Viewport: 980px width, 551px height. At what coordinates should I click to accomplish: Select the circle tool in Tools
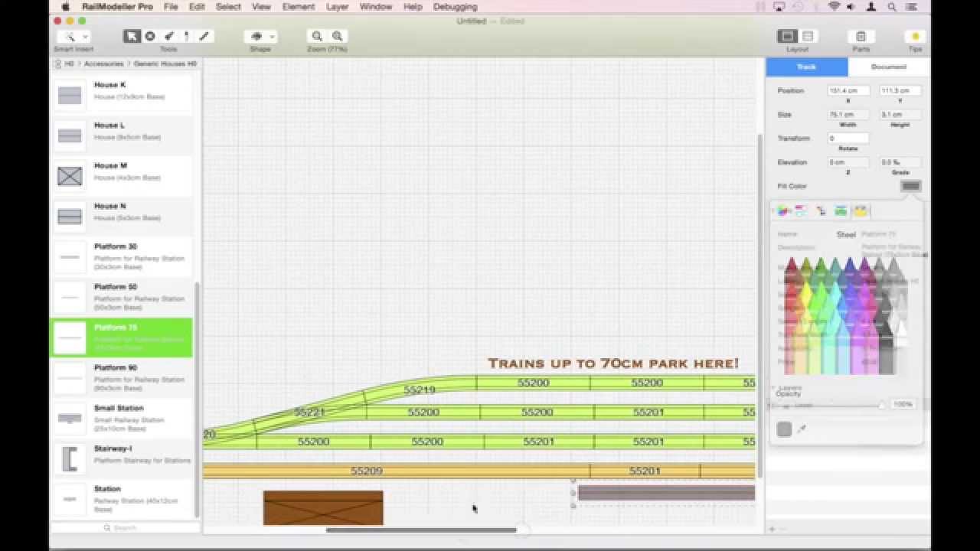click(150, 36)
